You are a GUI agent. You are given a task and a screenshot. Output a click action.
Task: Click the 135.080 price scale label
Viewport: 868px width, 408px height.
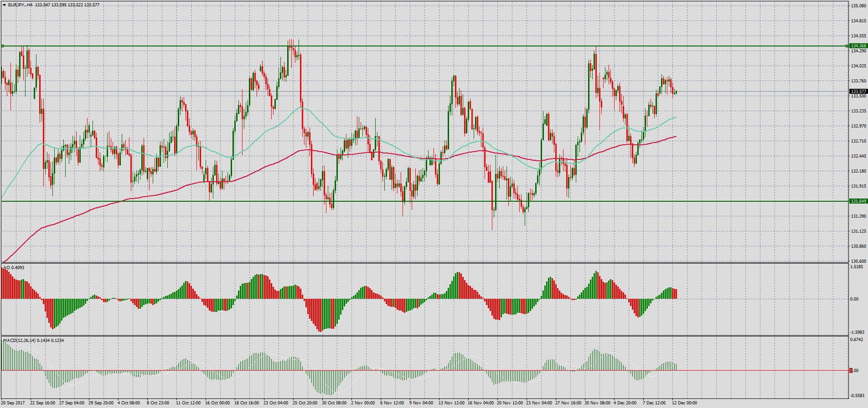(858, 6)
